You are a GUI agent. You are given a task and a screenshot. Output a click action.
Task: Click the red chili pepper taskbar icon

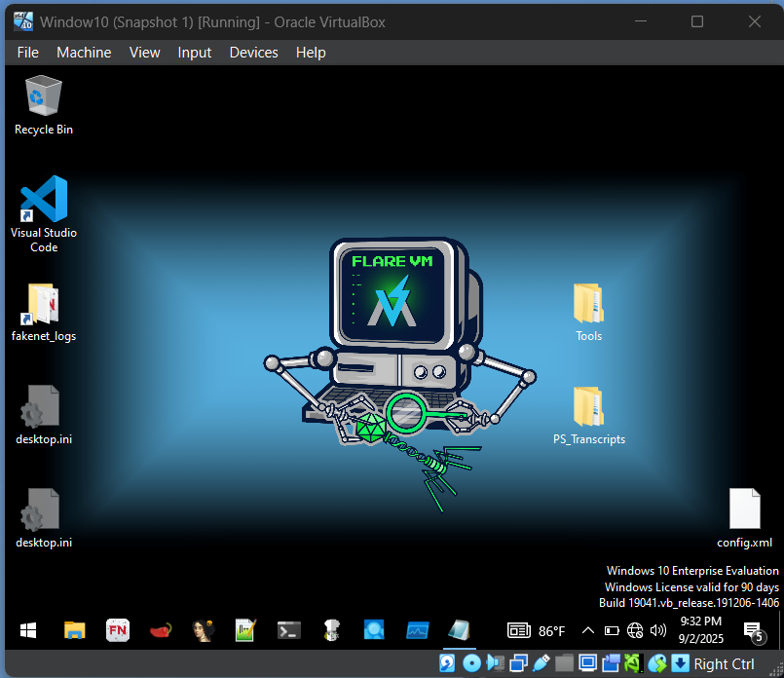161,630
